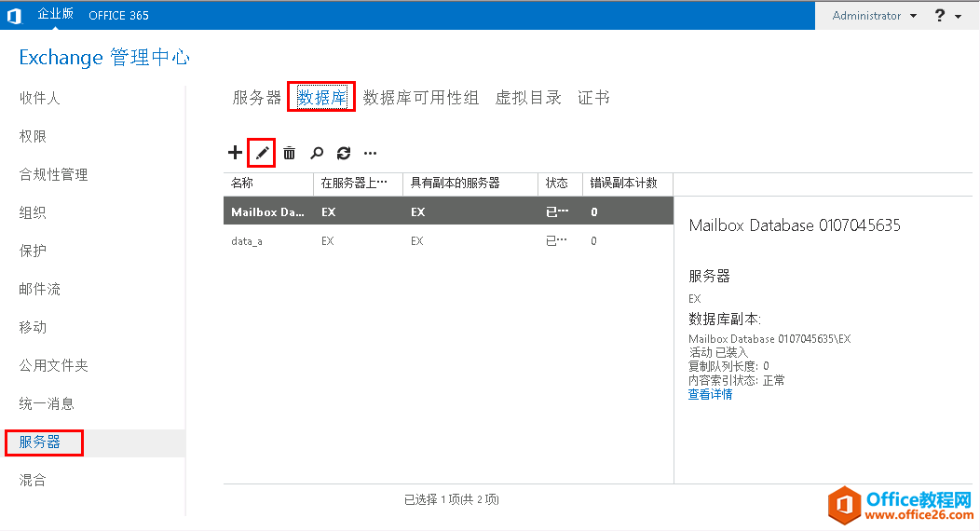Viewport: 980px width, 531px height.
Task: Open 邮件流 in left navigation
Action: [x=39, y=289]
